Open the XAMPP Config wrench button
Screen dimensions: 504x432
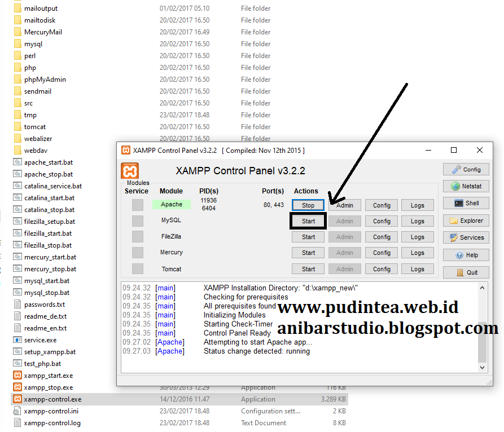coord(466,169)
